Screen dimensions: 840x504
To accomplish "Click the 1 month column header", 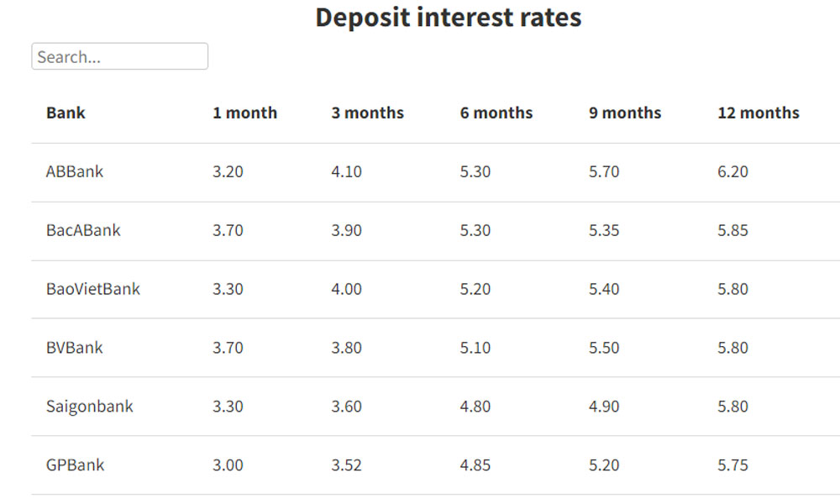I will 244,113.
